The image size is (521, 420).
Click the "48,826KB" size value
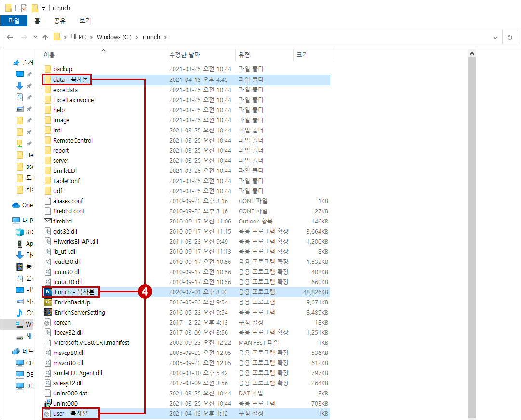point(315,292)
